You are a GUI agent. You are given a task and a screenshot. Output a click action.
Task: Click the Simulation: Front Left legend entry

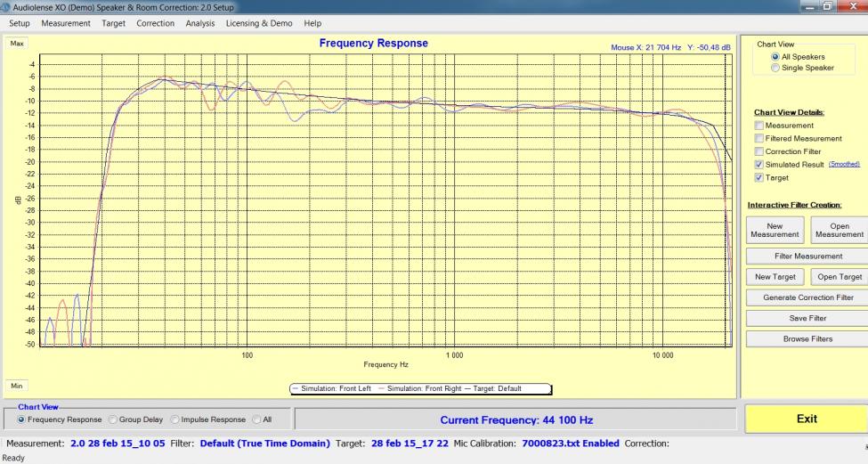coord(331,388)
